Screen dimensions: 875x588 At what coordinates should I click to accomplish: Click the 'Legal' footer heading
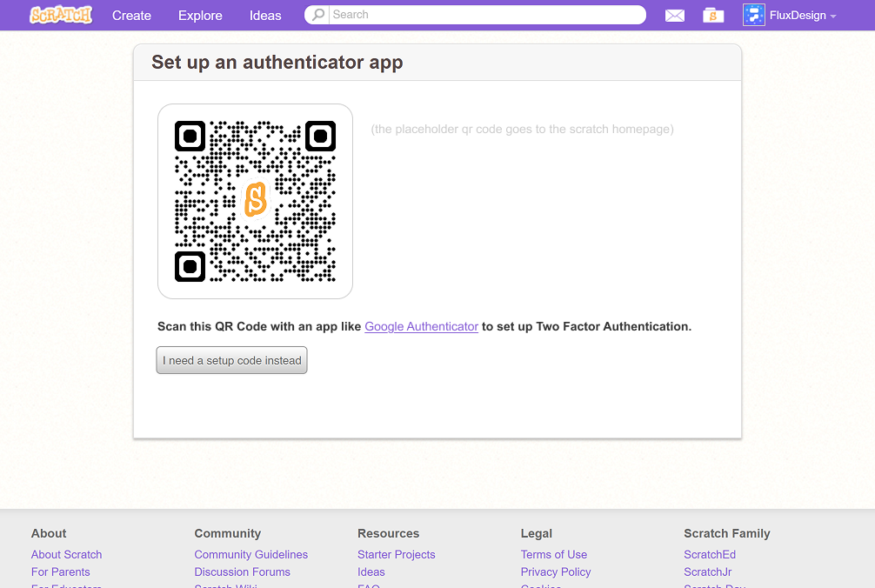537,533
